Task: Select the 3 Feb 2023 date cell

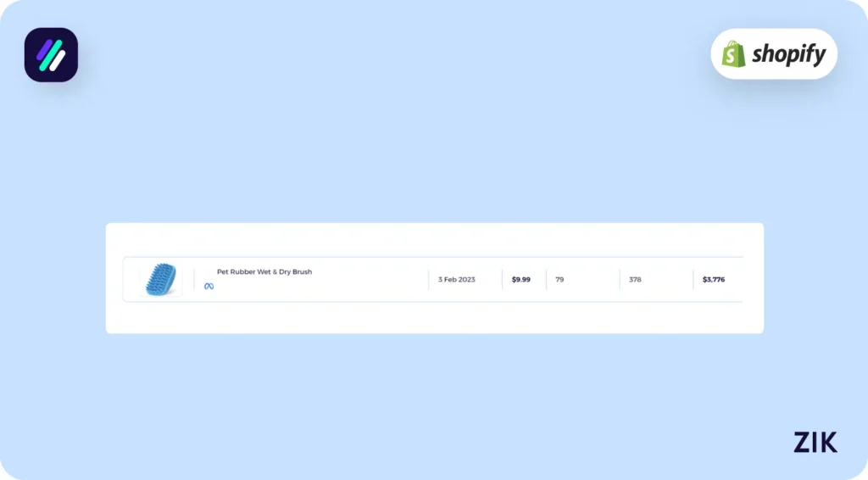Action: point(457,279)
